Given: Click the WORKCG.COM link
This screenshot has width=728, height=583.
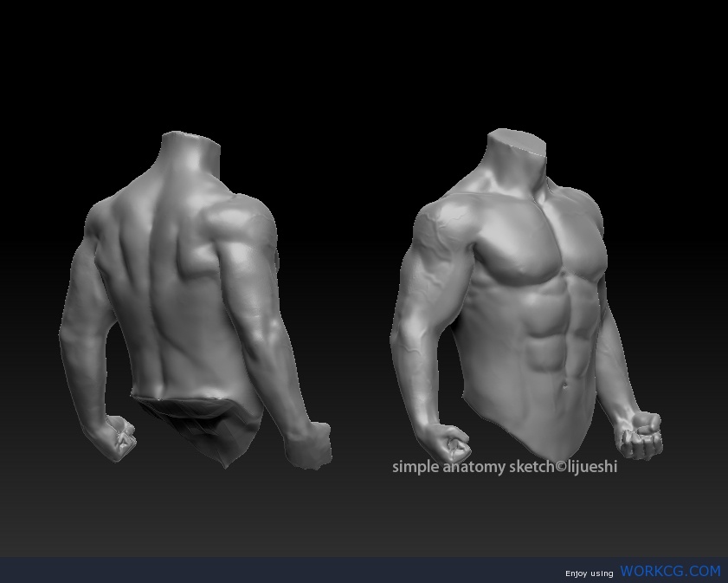Looking at the screenshot, I should (x=670, y=571).
